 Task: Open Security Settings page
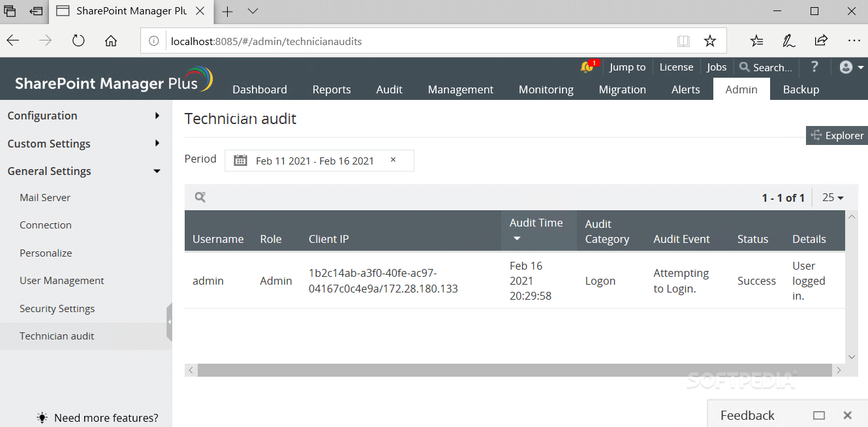pyautogui.click(x=57, y=308)
